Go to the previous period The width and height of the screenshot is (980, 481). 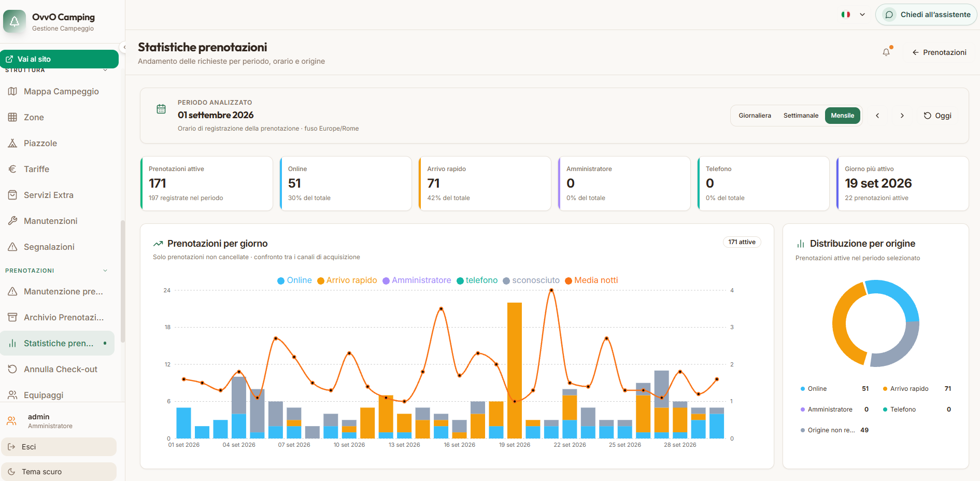pyautogui.click(x=877, y=116)
